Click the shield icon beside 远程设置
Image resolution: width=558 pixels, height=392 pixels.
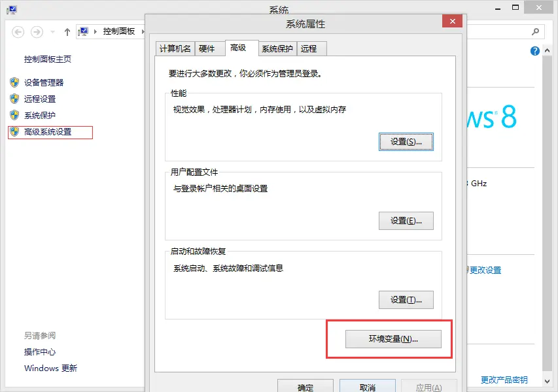pos(14,99)
